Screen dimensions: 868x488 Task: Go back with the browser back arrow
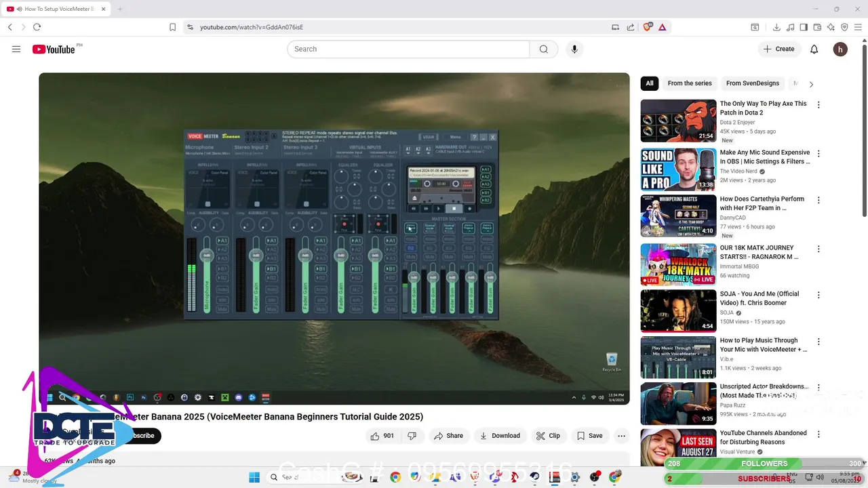(10, 27)
